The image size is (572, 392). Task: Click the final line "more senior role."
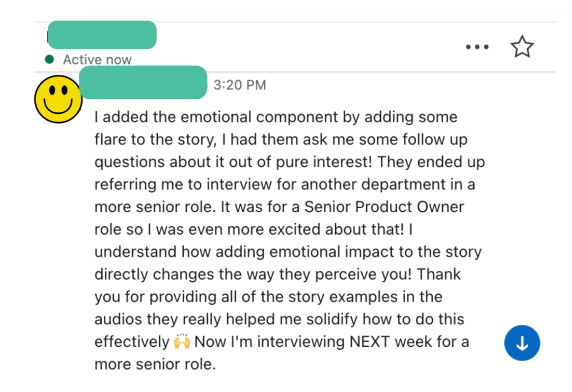click(155, 364)
